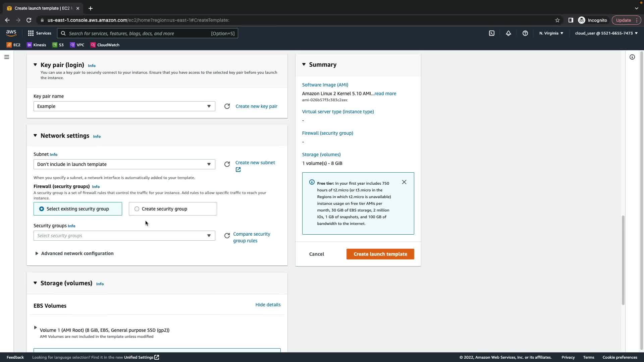Dismiss the Free tier info box
The height and width of the screenshot is (362, 644).
tap(404, 182)
